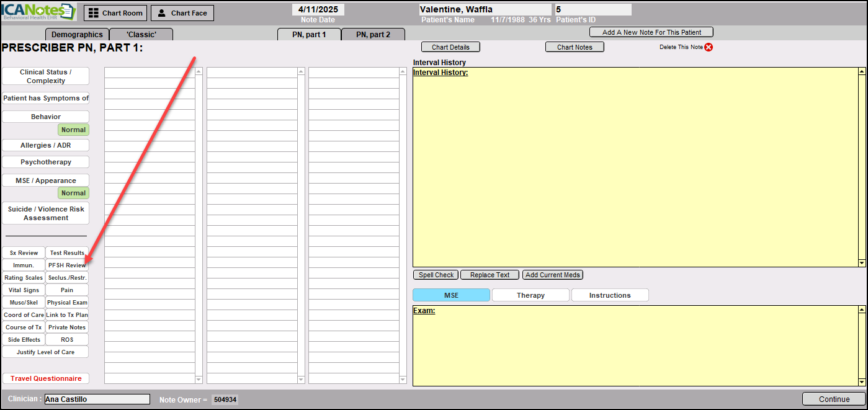
Task: Click the red Delete This Note icon
Action: (x=709, y=47)
